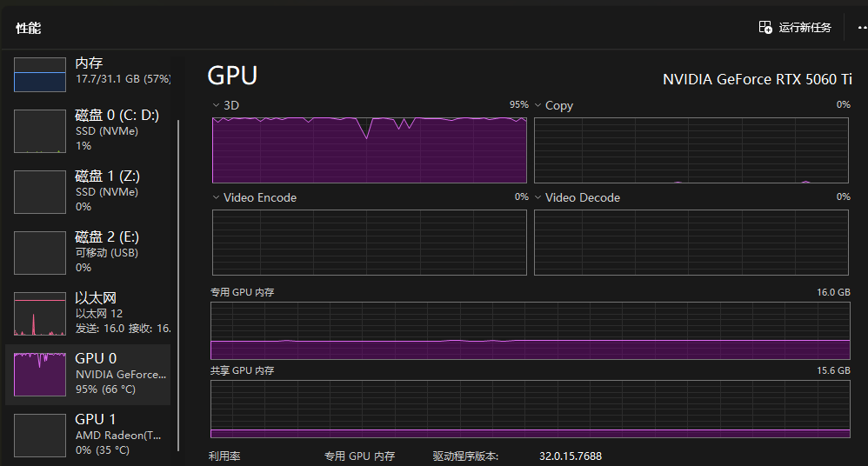
Task: Click the 运行新任务 icon
Action: tap(765, 28)
